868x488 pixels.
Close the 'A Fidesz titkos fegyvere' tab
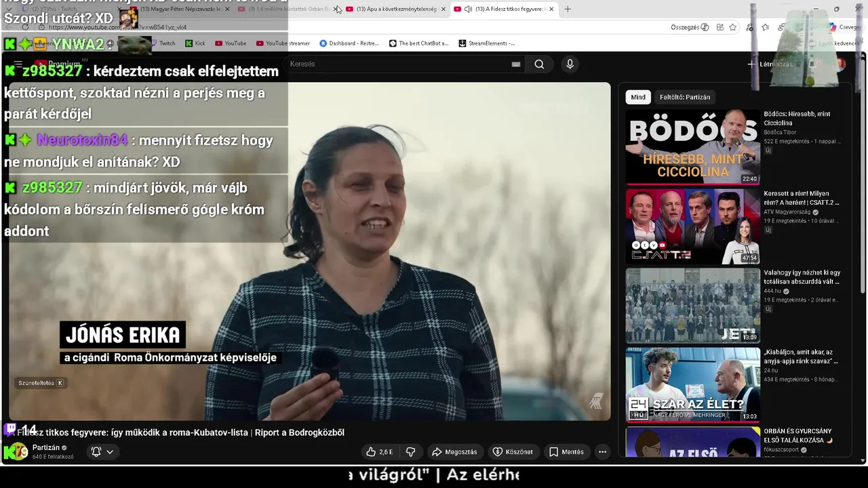pos(551,9)
